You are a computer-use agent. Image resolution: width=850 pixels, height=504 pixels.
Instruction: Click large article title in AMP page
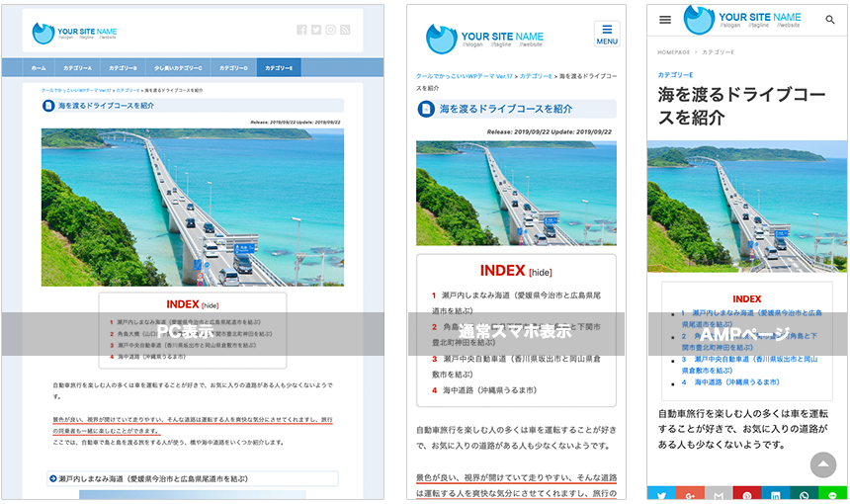point(741,106)
